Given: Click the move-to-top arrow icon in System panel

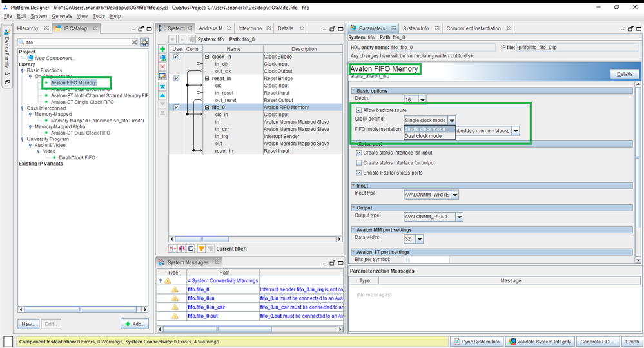Looking at the screenshot, I should coord(162,86).
